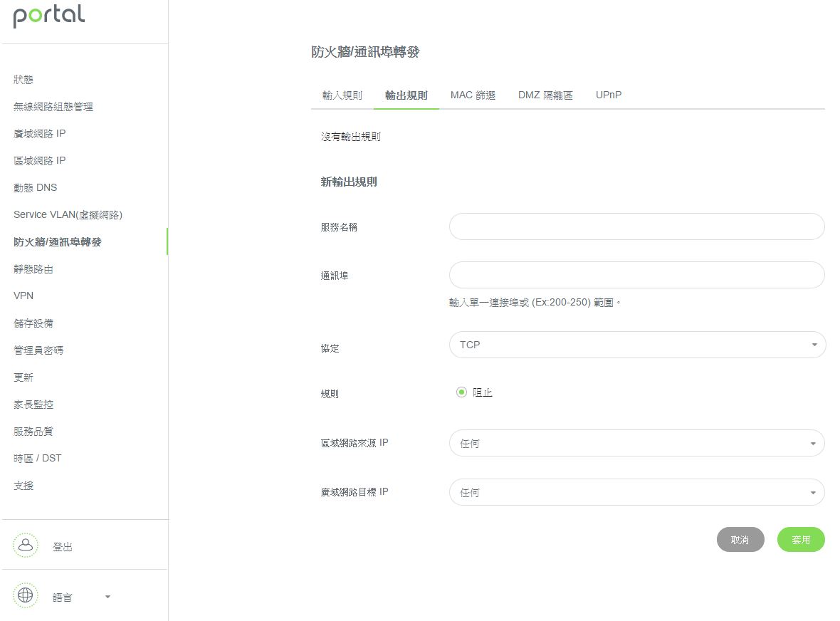Click the 套用 apply button
Screen dimensions: 840x621
801,540
